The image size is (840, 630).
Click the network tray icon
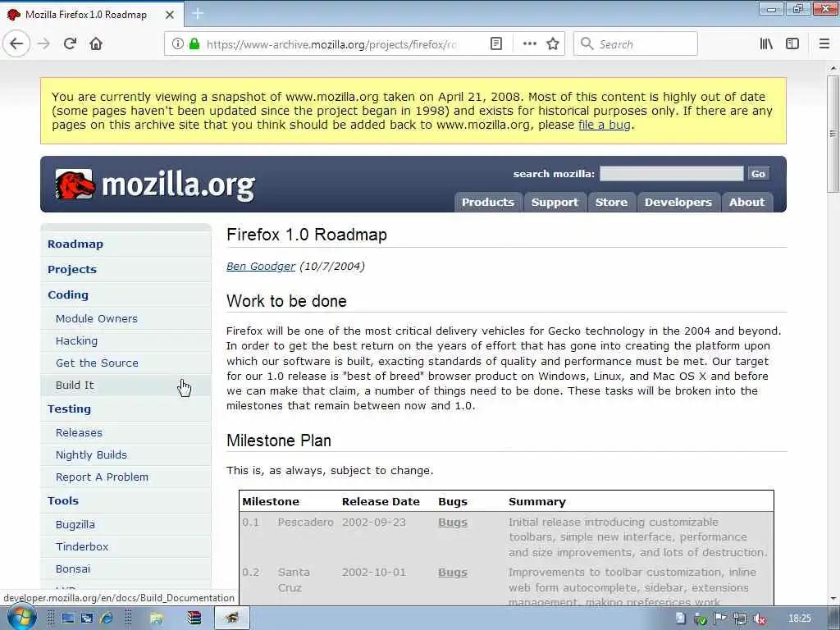pyautogui.click(x=740, y=619)
